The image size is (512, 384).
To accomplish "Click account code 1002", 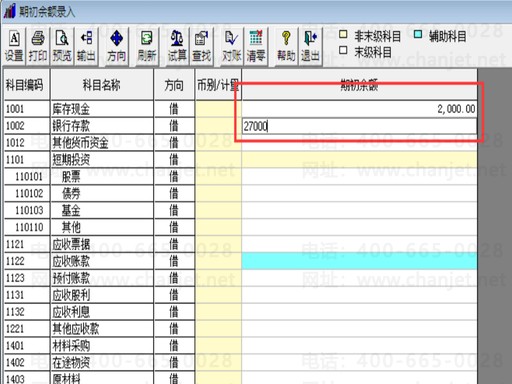I will pyautogui.click(x=15, y=126).
